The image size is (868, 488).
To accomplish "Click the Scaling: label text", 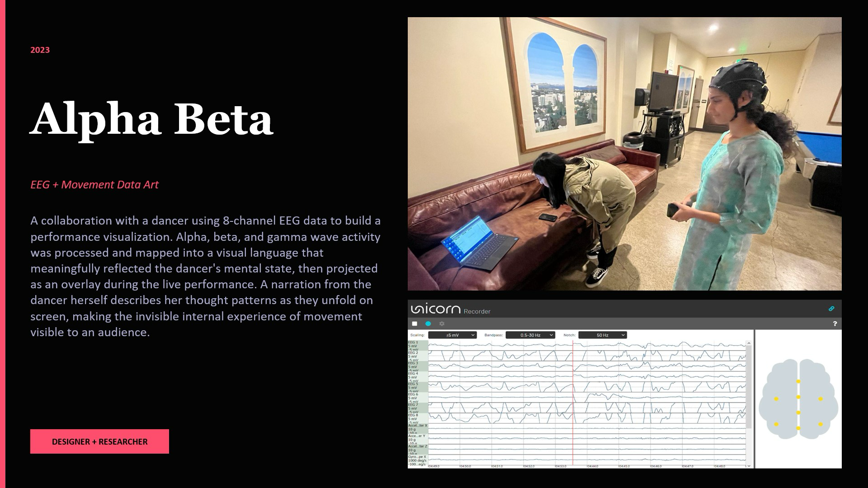I will pos(417,335).
